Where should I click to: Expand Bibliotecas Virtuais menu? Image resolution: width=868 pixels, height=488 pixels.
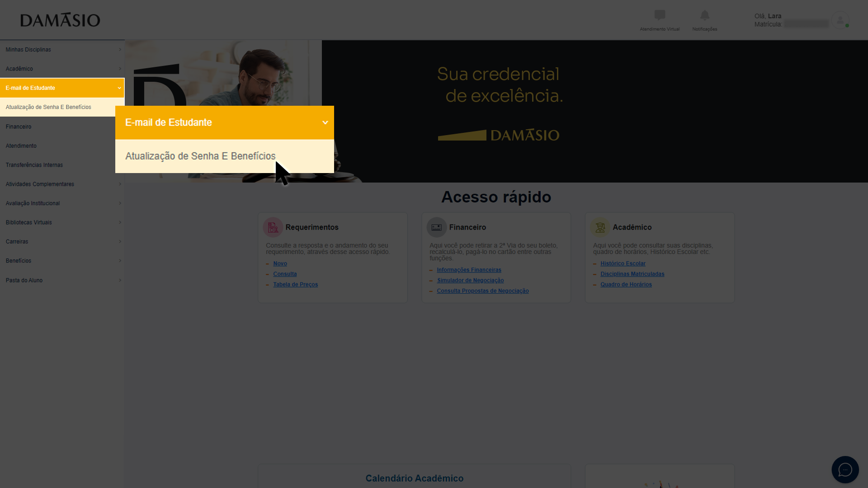point(62,222)
